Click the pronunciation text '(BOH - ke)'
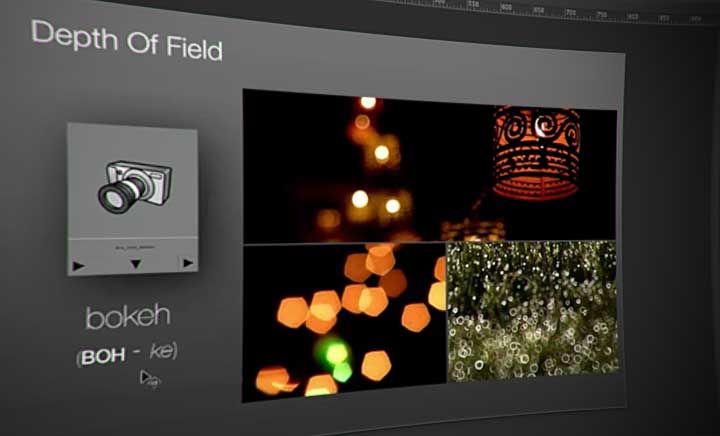 [x=127, y=354]
